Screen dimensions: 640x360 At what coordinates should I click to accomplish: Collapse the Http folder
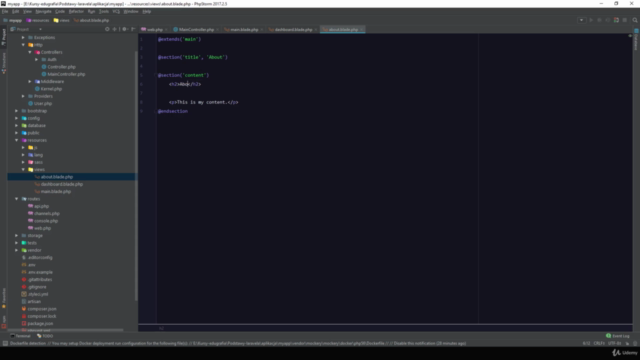click(x=23, y=45)
